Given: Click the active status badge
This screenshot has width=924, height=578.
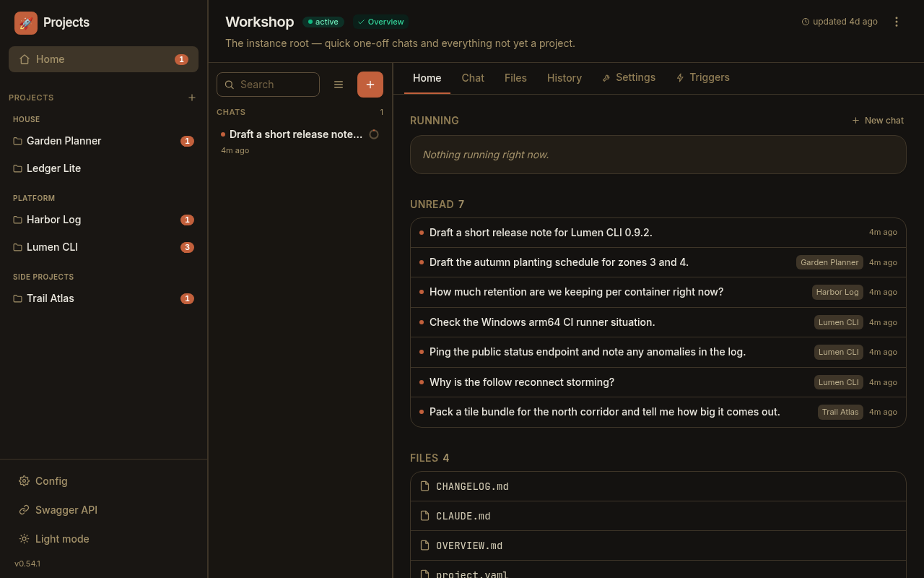Looking at the screenshot, I should pos(323,22).
